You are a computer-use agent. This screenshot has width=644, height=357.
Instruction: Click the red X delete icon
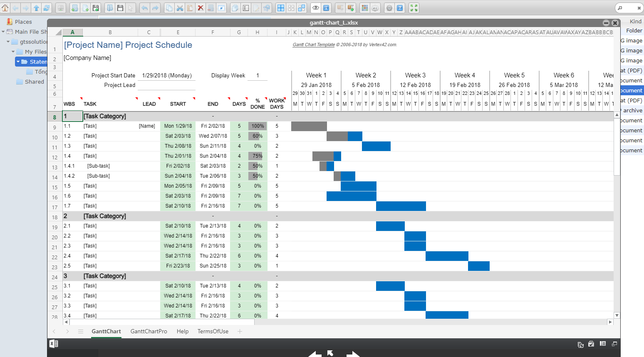200,8
